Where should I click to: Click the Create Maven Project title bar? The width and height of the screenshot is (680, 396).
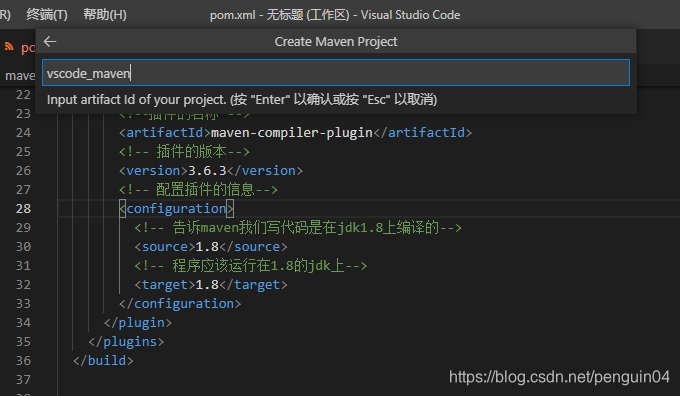point(336,42)
